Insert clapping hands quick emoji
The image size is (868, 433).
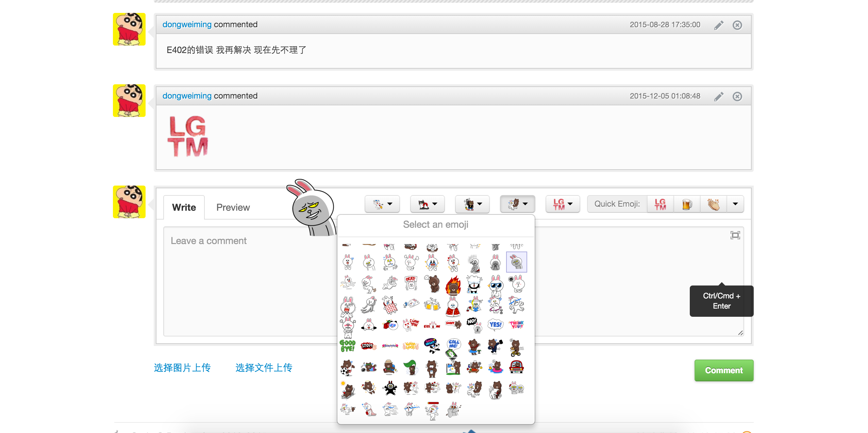[x=713, y=204]
